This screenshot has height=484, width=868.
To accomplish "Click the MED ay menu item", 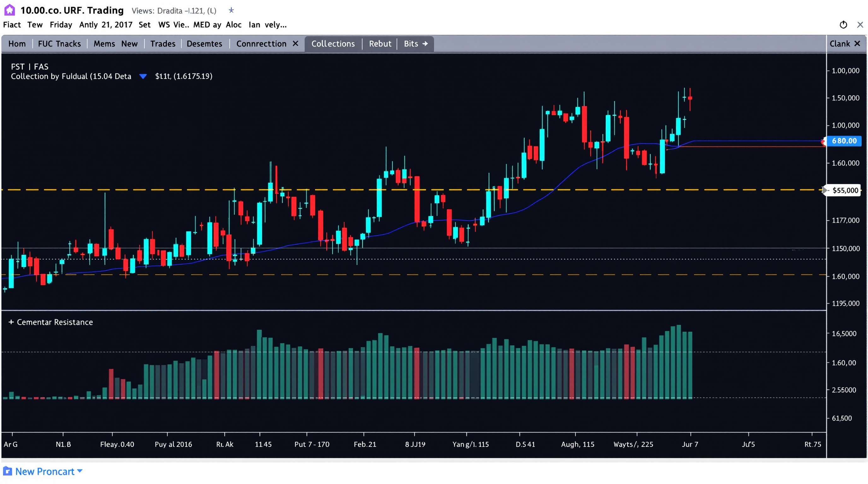I will point(207,25).
